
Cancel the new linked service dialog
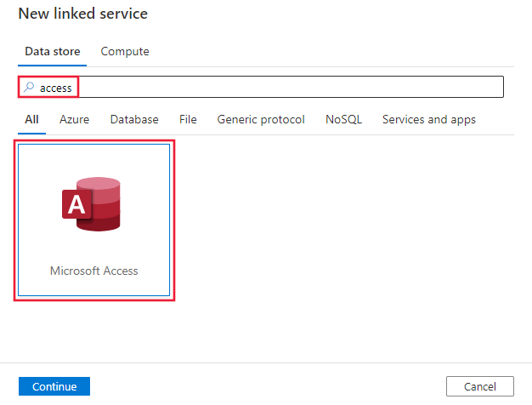click(479, 386)
